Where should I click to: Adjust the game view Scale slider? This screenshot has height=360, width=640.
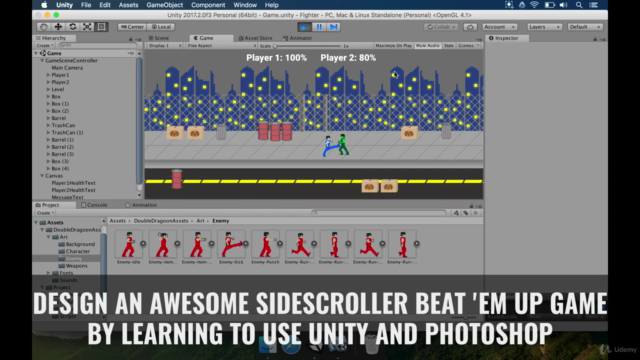click(x=307, y=46)
